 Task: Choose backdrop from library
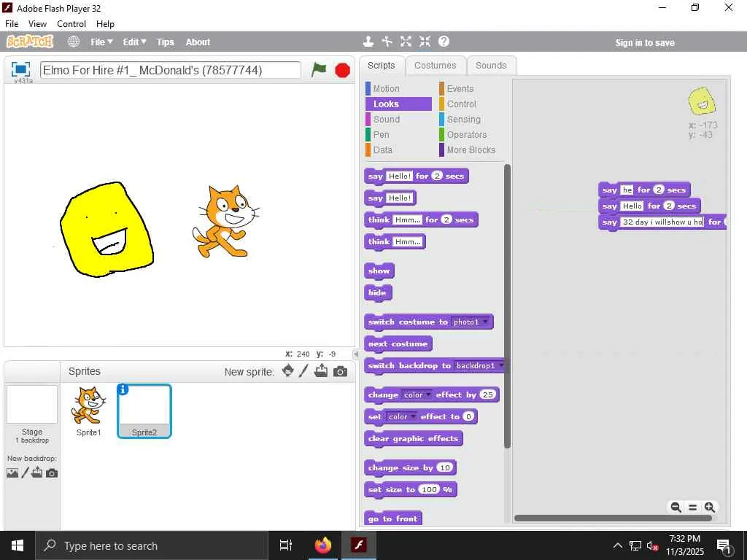coord(12,472)
